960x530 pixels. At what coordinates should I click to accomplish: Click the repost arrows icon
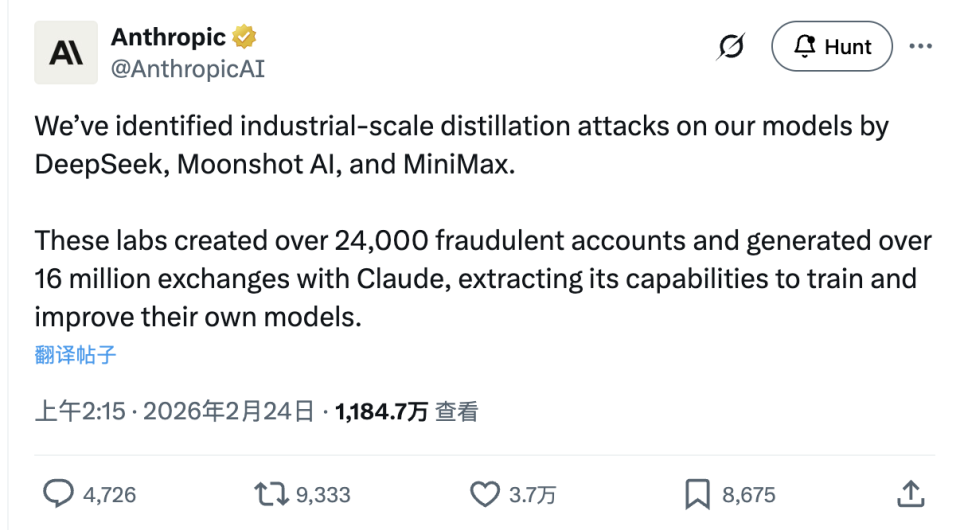click(269, 494)
